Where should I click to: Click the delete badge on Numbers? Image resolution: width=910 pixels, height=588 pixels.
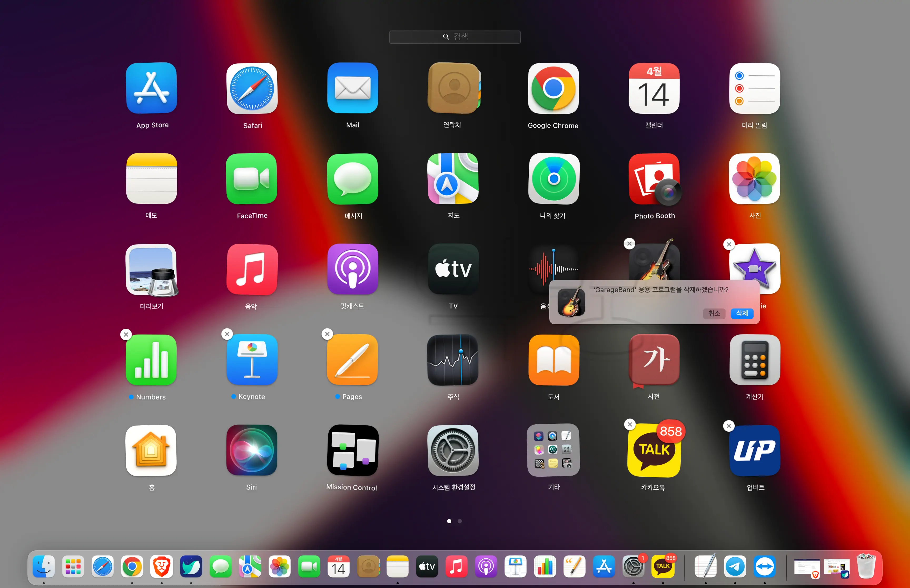pos(126,335)
